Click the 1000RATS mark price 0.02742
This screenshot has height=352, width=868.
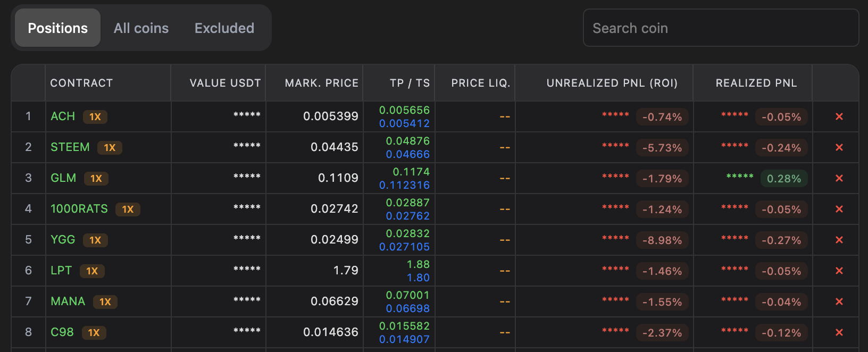335,208
